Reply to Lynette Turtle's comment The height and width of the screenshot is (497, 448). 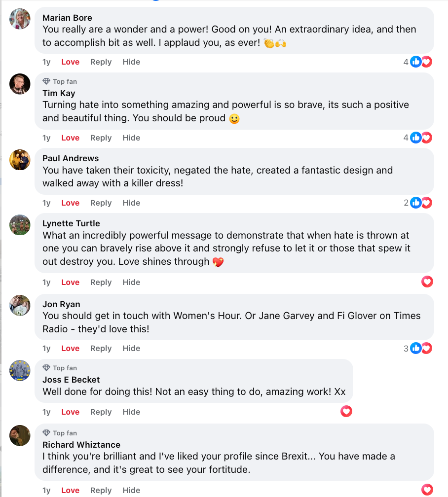pos(101,283)
